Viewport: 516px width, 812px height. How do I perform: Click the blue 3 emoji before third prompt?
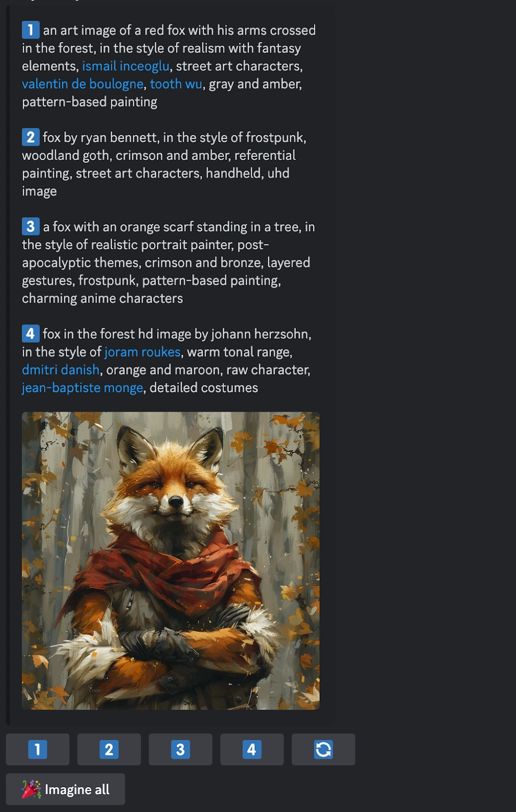(30, 226)
